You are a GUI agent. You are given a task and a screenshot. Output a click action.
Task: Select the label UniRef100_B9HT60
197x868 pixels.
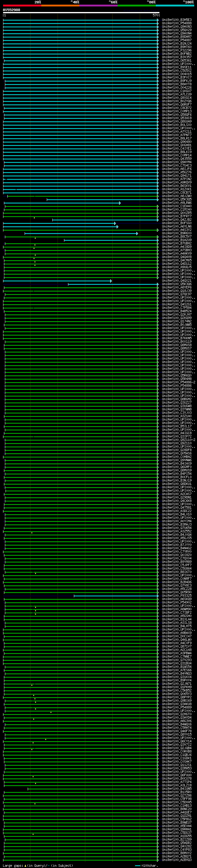[x=177, y=47]
